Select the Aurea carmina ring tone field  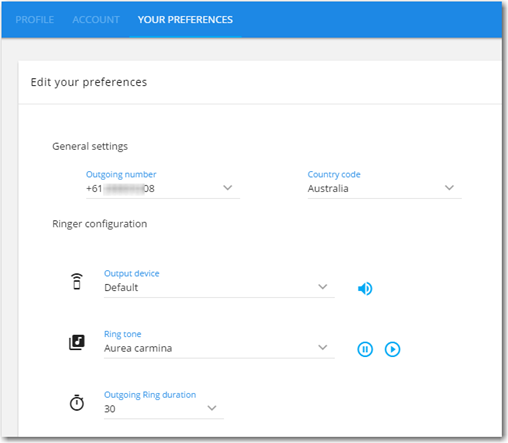(x=219, y=348)
